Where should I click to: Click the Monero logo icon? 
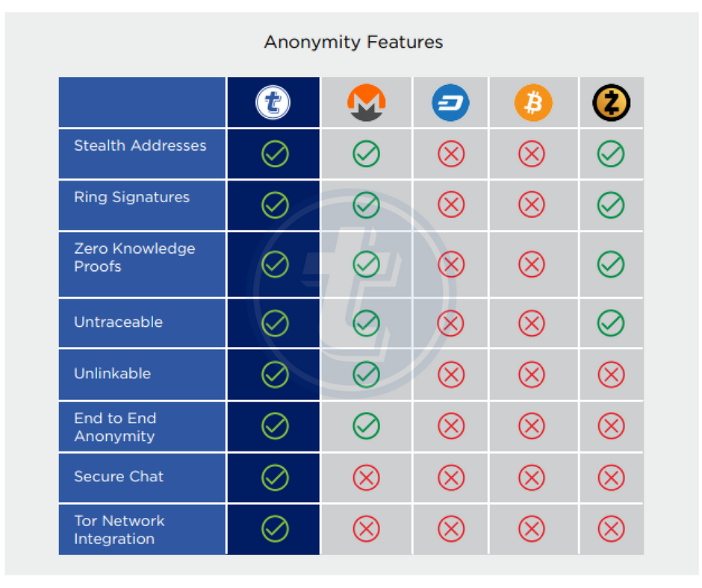366,102
